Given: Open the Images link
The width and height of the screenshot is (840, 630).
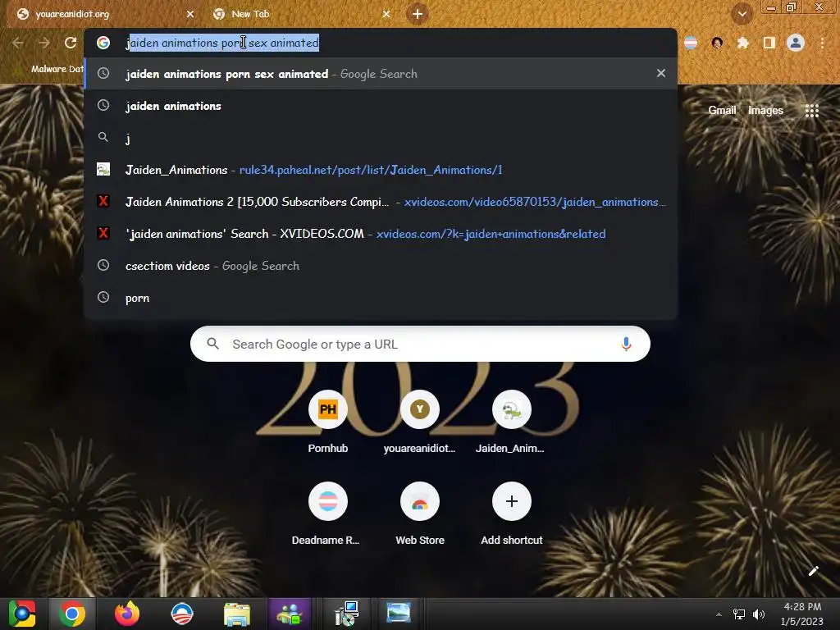Looking at the screenshot, I should [x=765, y=111].
